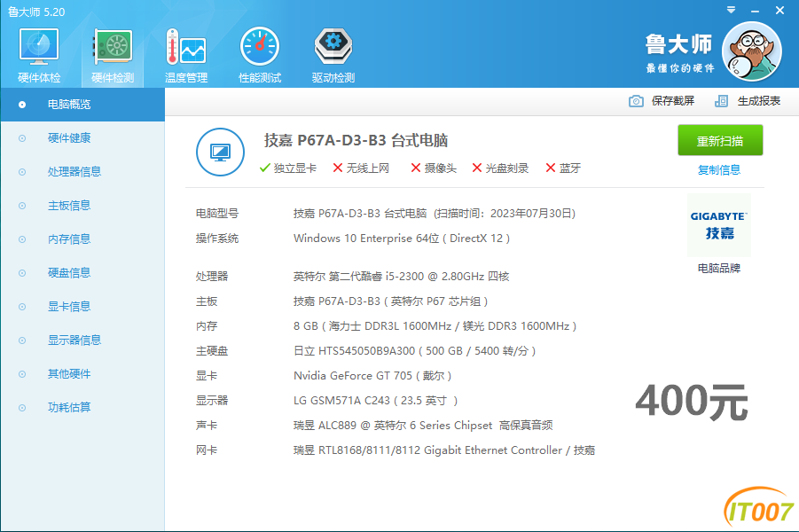Click the 光盘刻录 status item
Viewport: 799px width, 532px height.
[500, 168]
